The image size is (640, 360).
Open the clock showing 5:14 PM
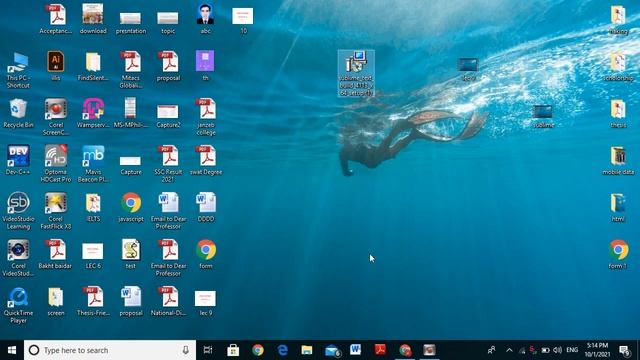coord(598,350)
